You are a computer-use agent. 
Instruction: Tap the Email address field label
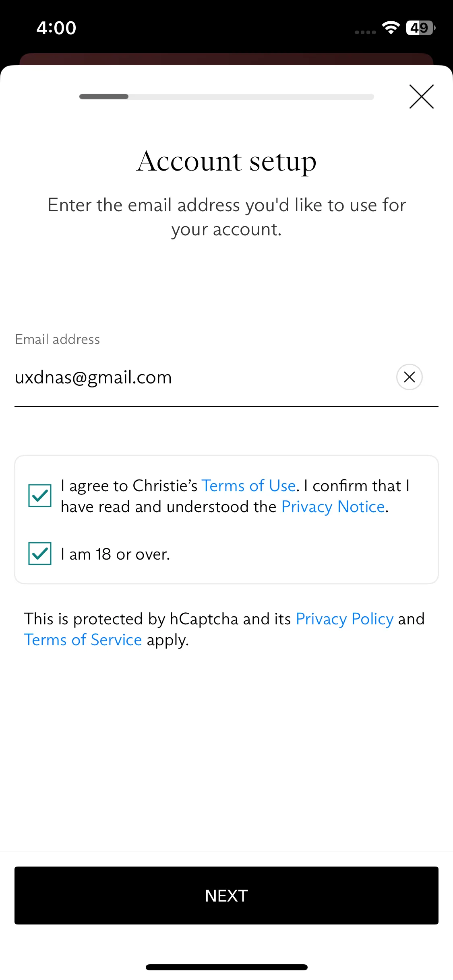(x=58, y=340)
